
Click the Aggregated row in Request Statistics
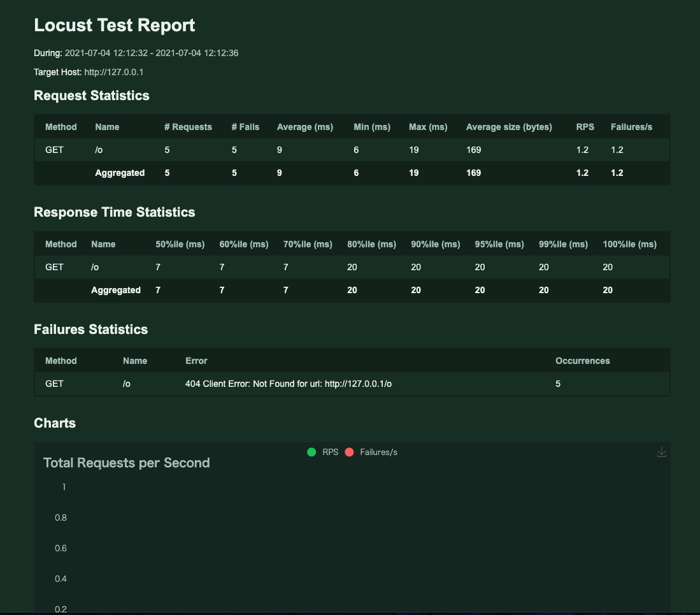click(352, 173)
